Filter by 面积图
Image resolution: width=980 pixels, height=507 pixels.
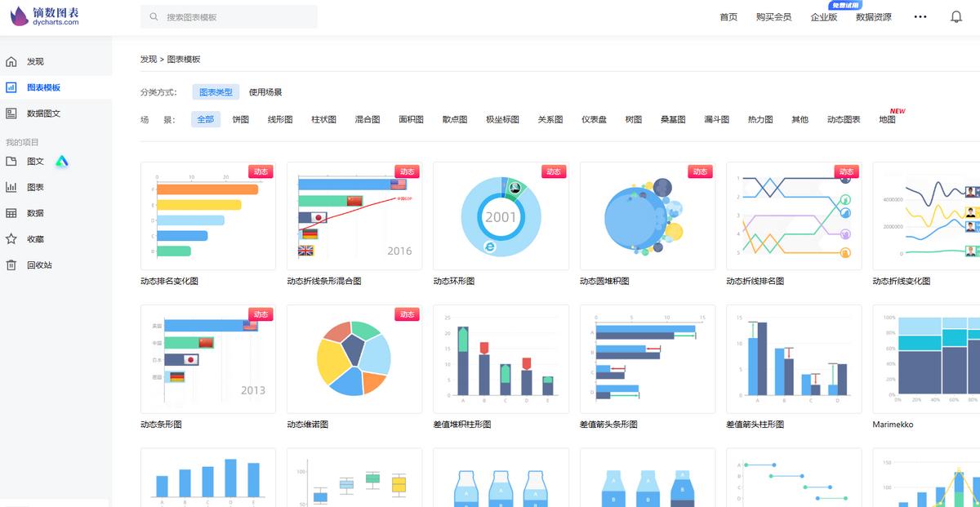[412, 119]
